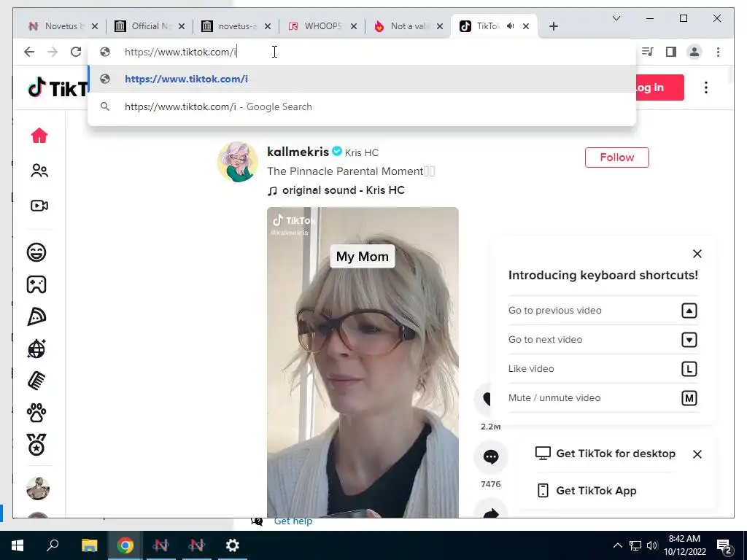Click Get TikTok for desktop
This screenshot has width=747, height=560.
605,454
